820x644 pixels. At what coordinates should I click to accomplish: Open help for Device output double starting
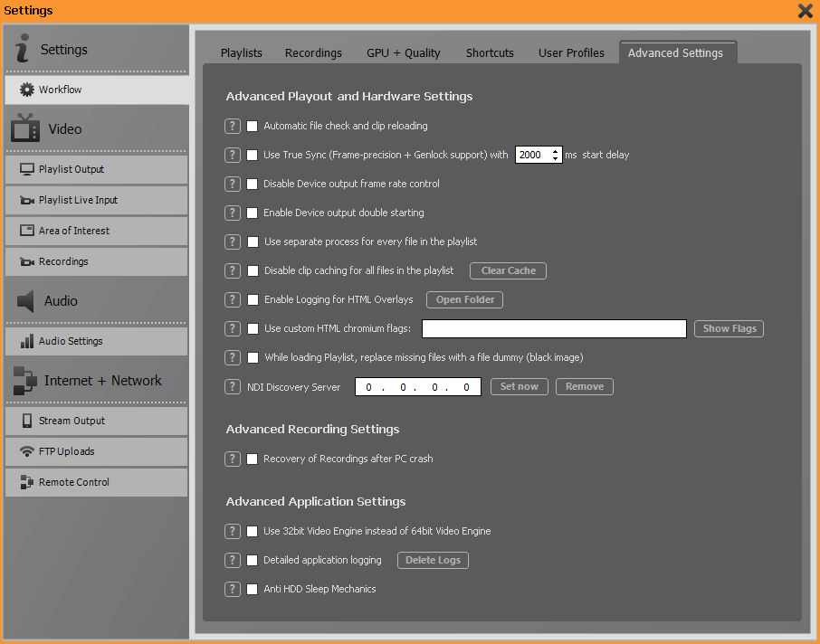233,213
